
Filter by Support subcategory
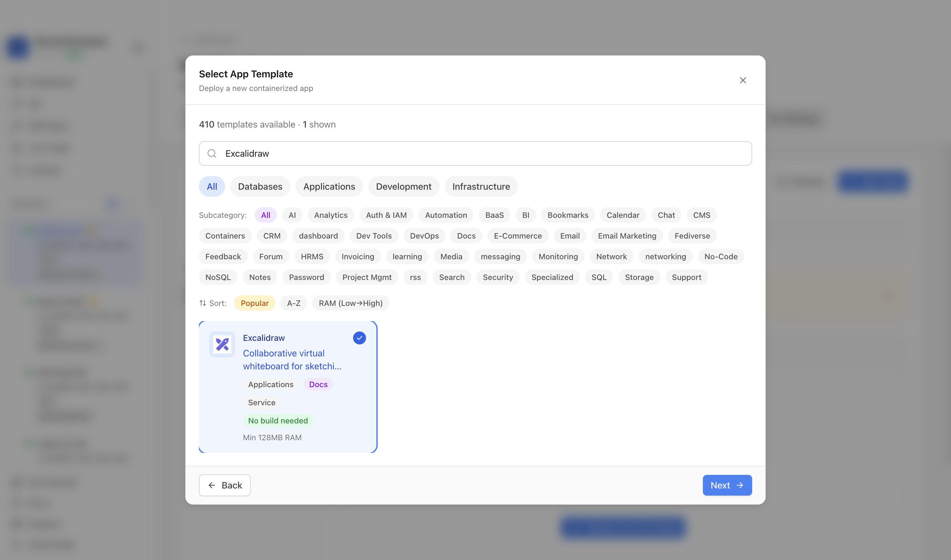click(x=686, y=277)
